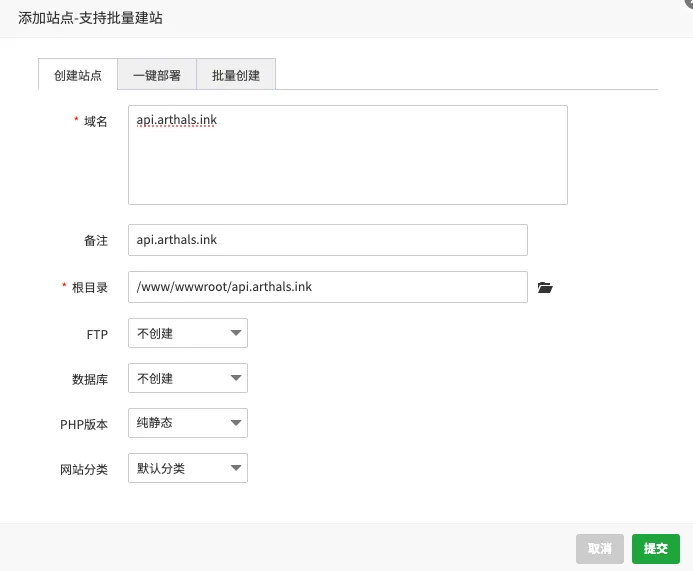Screen dimensions: 693x571
Task: Open folder browser for root directory
Action: (545, 288)
